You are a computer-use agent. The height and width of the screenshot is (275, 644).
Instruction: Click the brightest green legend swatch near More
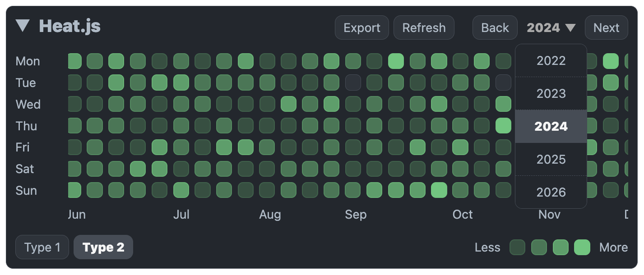pos(581,247)
